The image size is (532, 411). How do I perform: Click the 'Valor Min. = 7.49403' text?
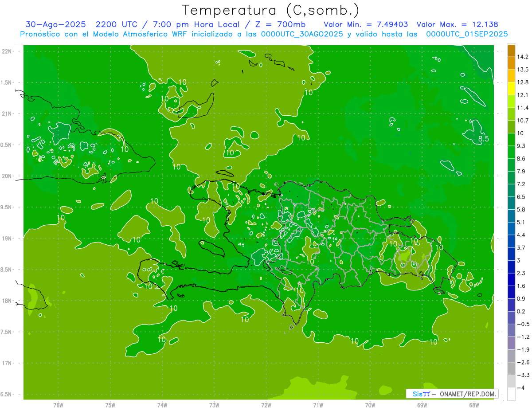366,24
